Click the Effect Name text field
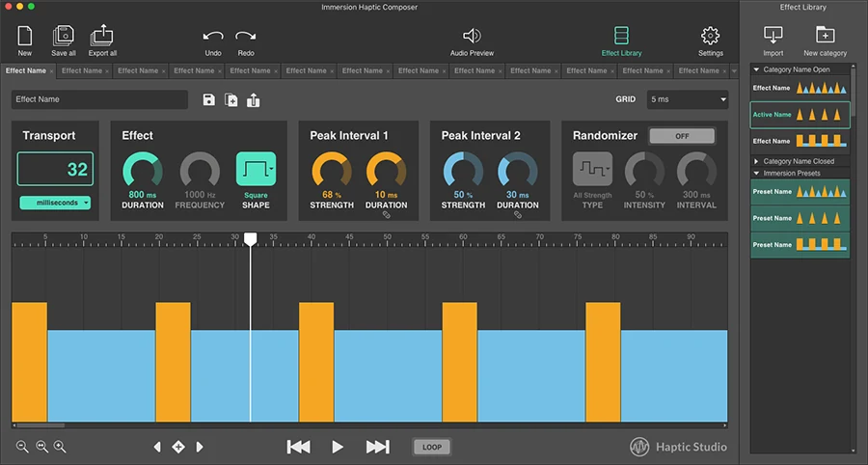 (x=99, y=99)
